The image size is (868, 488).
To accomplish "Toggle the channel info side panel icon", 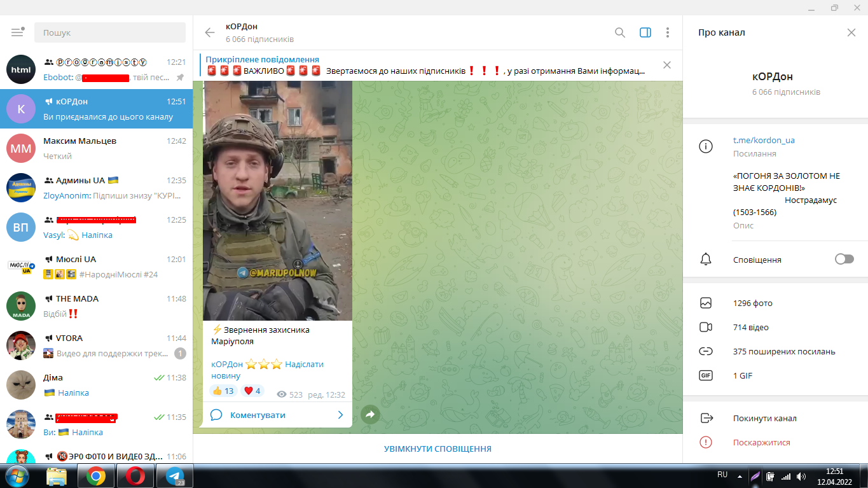I will coord(645,32).
